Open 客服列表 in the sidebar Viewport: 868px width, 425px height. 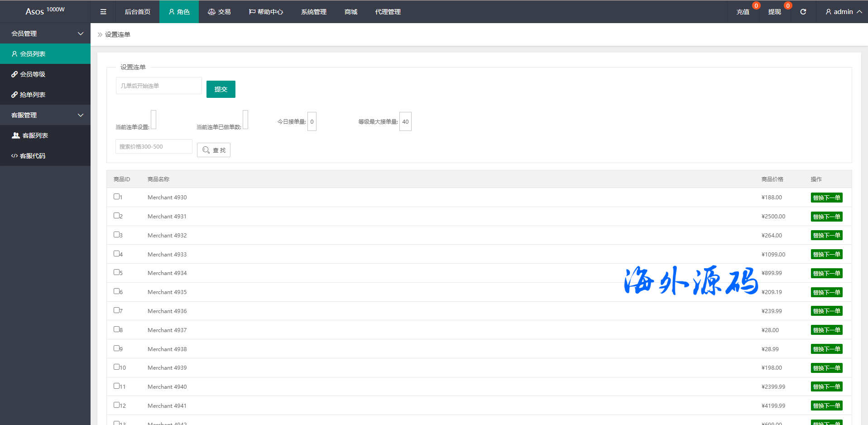(x=35, y=135)
